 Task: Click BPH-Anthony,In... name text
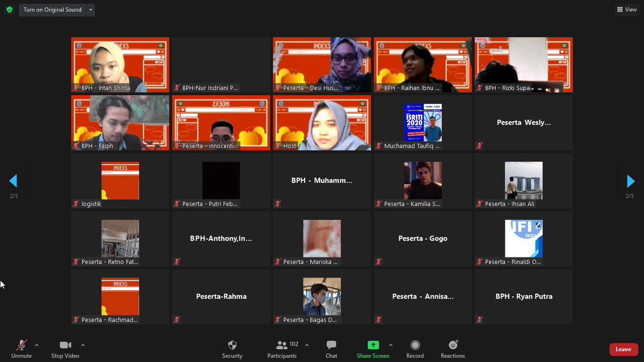pyautogui.click(x=221, y=239)
